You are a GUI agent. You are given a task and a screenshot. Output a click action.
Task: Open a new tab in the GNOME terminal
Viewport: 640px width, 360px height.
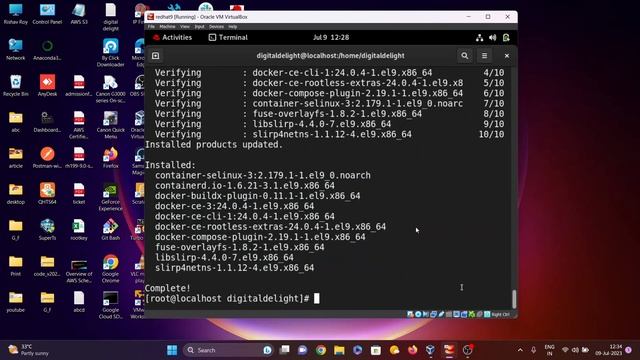pyautogui.click(x=156, y=56)
